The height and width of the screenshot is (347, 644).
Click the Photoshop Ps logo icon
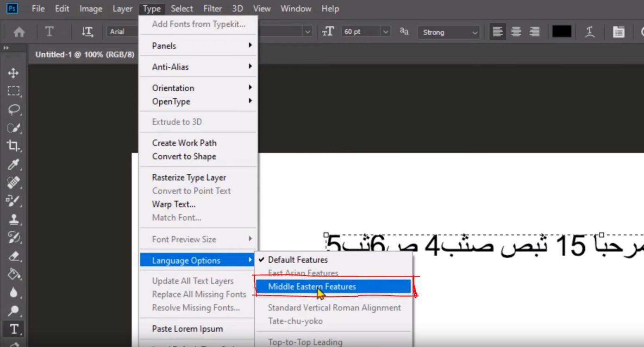pos(12,8)
